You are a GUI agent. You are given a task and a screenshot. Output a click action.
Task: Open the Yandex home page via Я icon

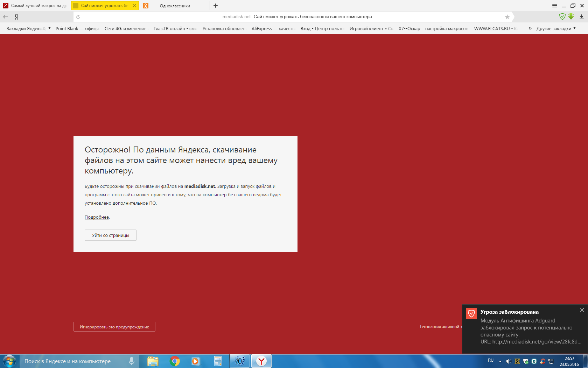tap(16, 17)
